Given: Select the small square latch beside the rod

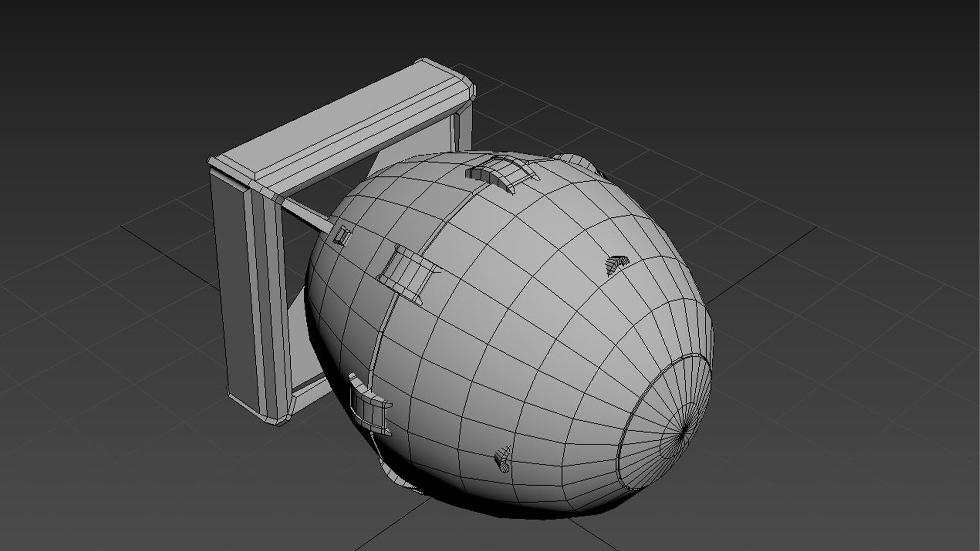Looking at the screenshot, I should click(342, 235).
